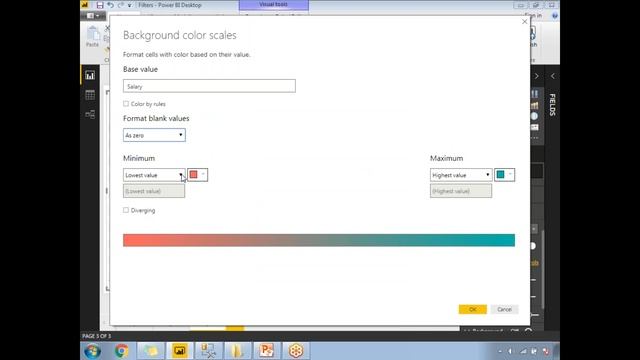640x360 pixels.
Task: Switch to Power BI Desktop in taskbar
Action: pyautogui.click(x=180, y=351)
